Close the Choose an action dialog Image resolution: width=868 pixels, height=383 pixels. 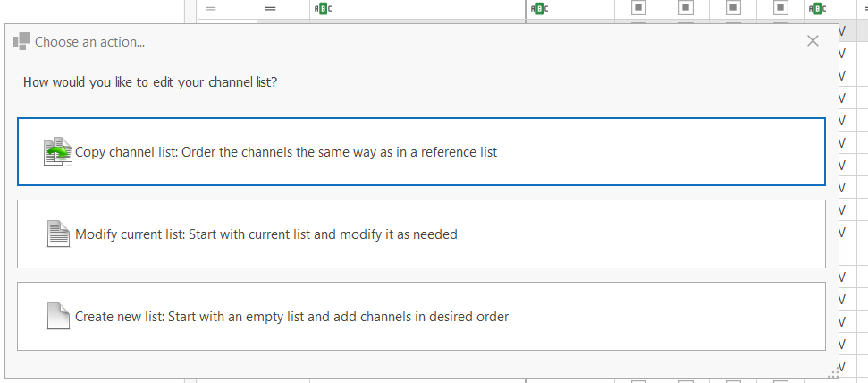(x=813, y=41)
